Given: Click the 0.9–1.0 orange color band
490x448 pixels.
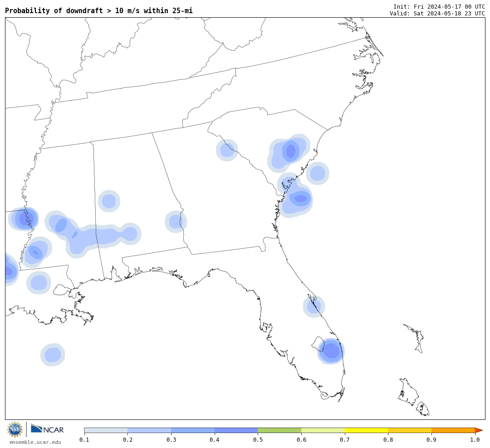Looking at the screenshot, I should [x=453, y=430].
